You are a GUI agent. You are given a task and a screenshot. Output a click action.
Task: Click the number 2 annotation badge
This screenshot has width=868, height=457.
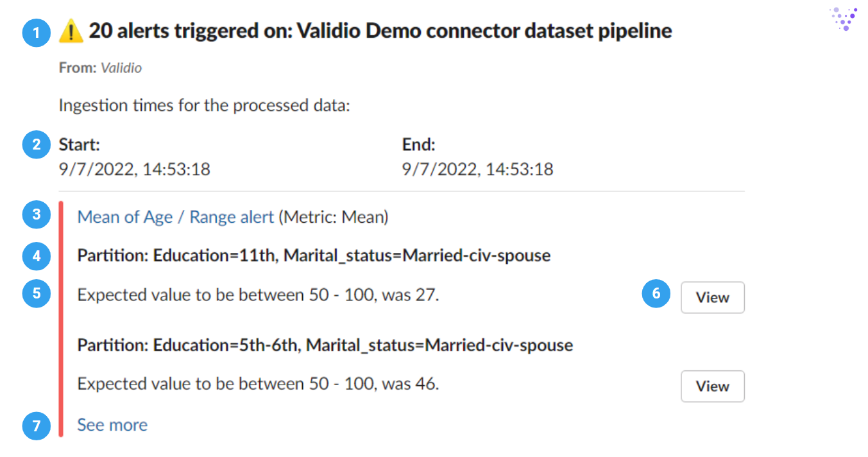point(36,144)
